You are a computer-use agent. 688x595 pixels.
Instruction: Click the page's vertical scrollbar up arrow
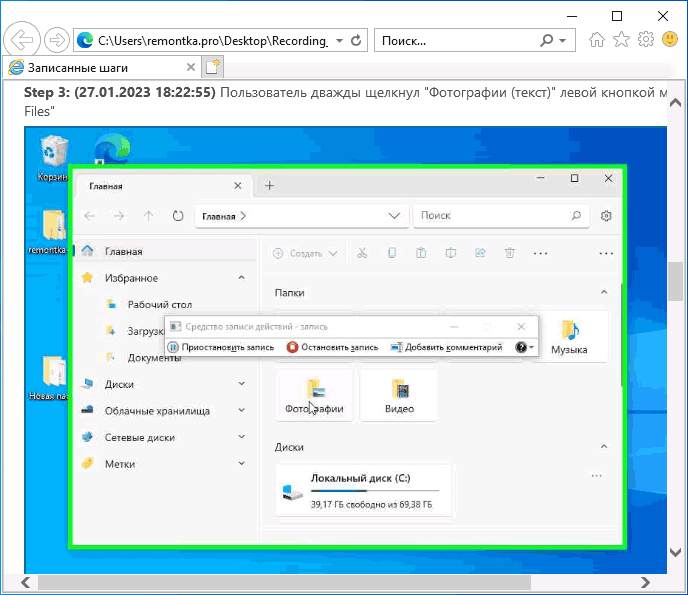click(x=676, y=103)
